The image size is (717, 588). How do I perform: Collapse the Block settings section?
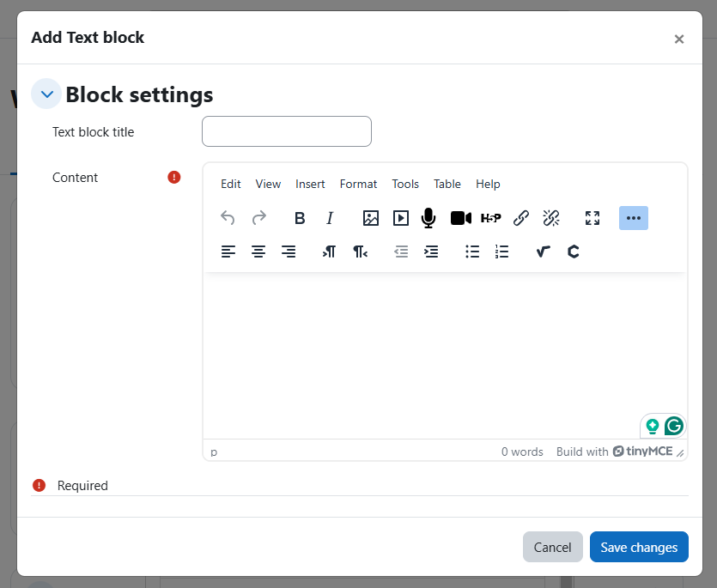46,94
